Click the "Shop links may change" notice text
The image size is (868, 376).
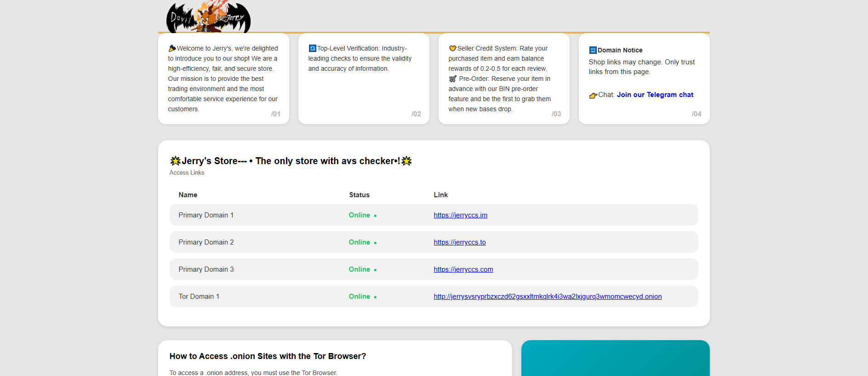click(x=642, y=67)
